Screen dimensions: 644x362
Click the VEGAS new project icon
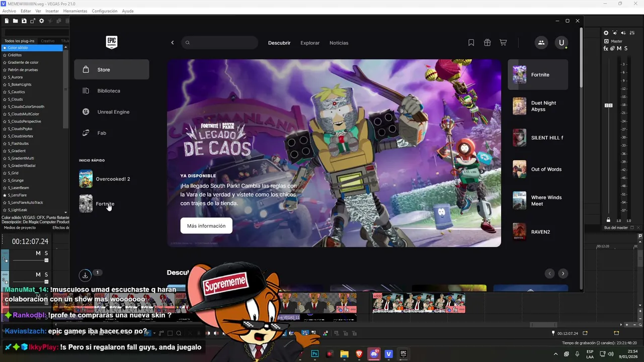click(7, 21)
